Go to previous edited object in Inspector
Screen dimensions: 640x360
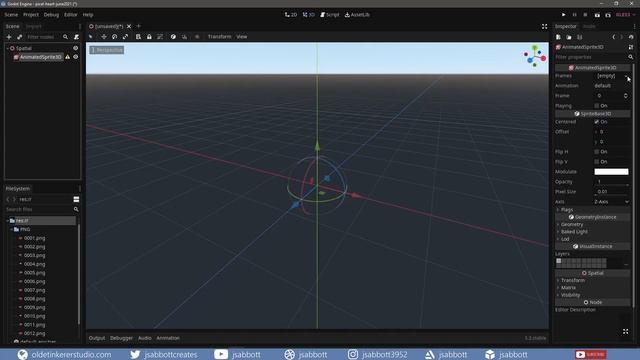click(x=614, y=37)
